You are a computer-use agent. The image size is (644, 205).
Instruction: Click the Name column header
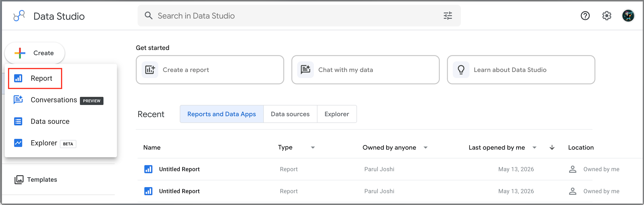coord(152,148)
